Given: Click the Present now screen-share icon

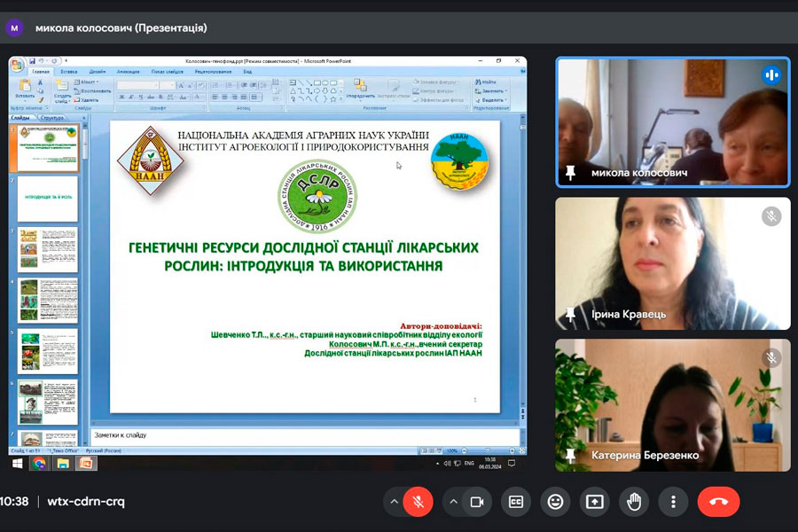Looking at the screenshot, I should click(x=594, y=502).
